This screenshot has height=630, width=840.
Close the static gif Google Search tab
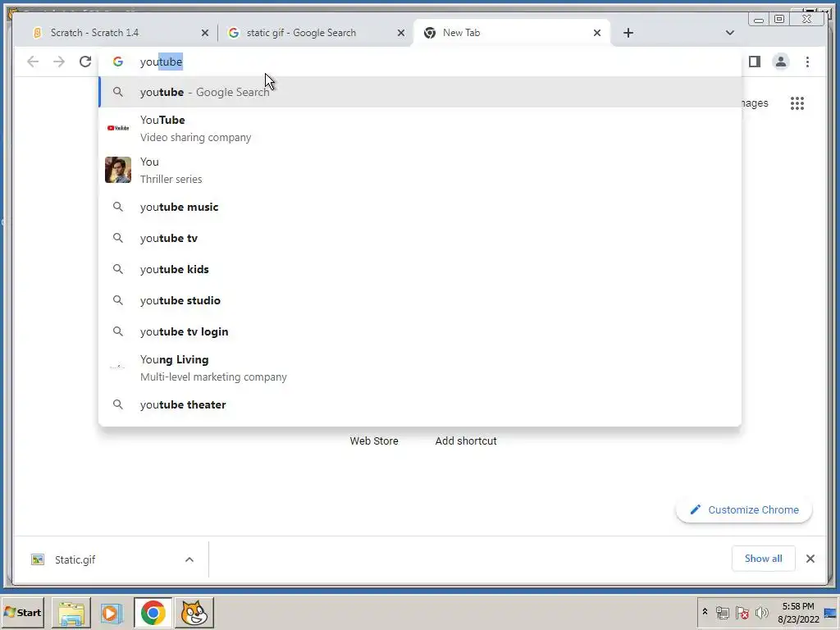[400, 33]
